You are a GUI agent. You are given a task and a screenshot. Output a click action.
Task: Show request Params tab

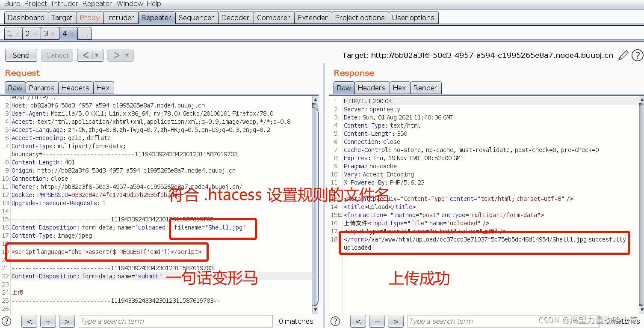tap(41, 88)
